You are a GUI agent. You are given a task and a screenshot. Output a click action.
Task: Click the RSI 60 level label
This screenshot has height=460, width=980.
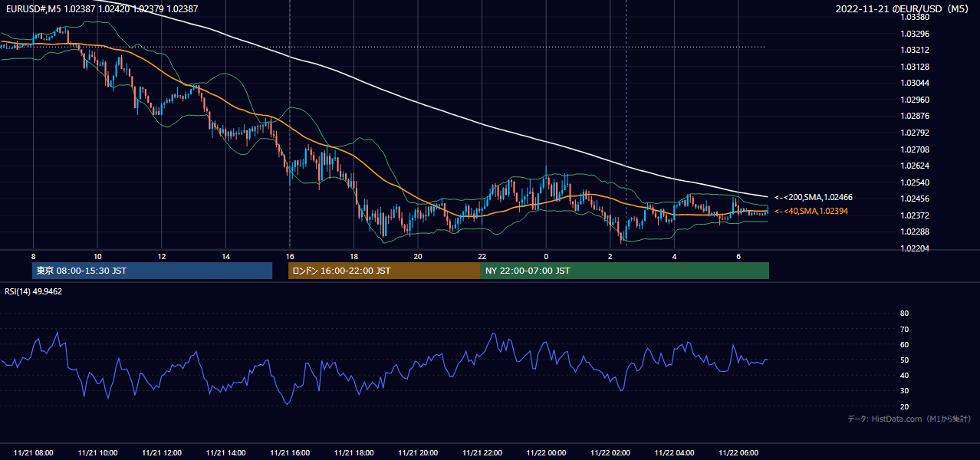tap(904, 344)
